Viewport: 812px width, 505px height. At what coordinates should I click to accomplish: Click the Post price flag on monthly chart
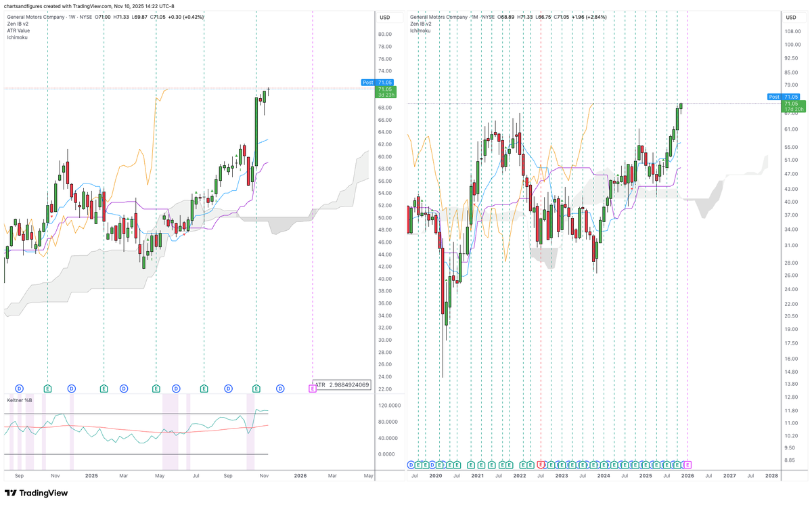[x=773, y=97]
